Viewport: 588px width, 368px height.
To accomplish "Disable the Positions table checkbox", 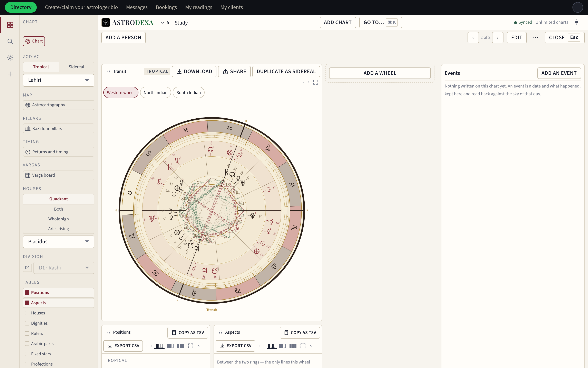I will tap(27, 293).
